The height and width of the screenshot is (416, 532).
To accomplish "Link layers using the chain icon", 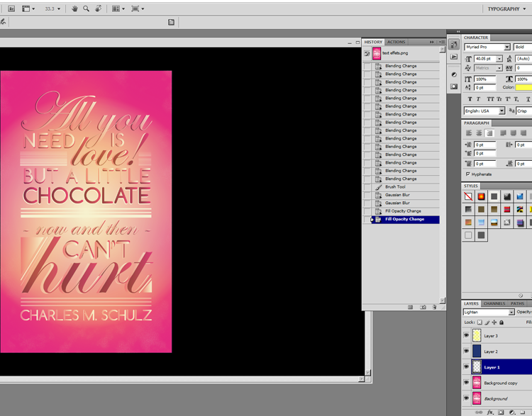I will pyautogui.click(x=479, y=412).
